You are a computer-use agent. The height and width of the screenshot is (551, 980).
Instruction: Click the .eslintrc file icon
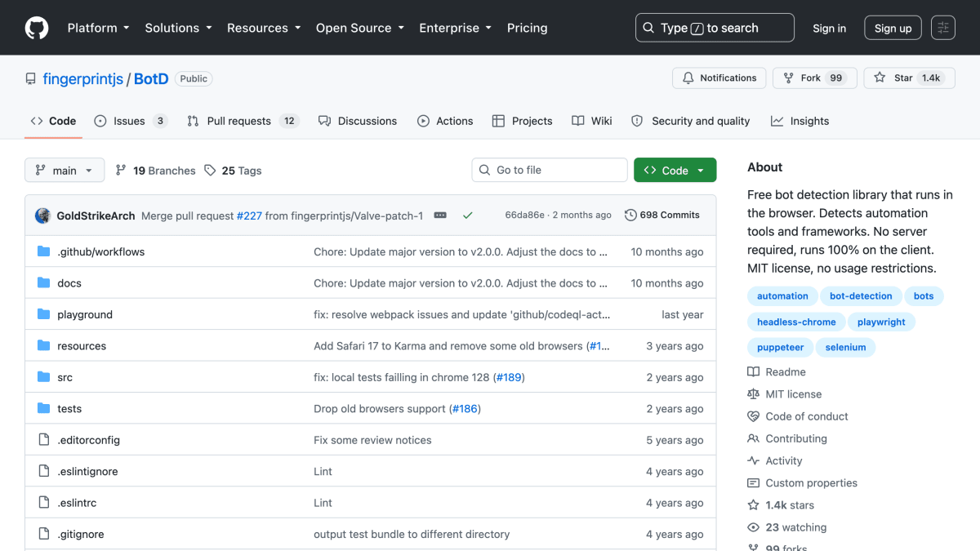click(x=44, y=503)
